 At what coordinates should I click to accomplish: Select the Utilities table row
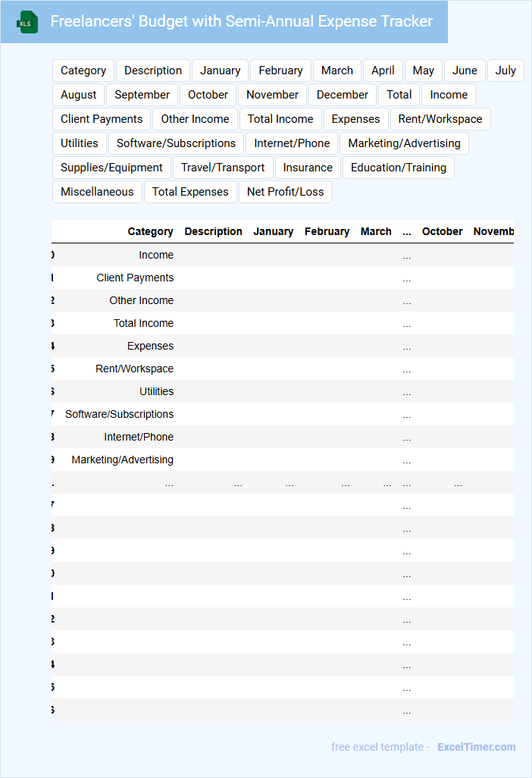(x=283, y=392)
